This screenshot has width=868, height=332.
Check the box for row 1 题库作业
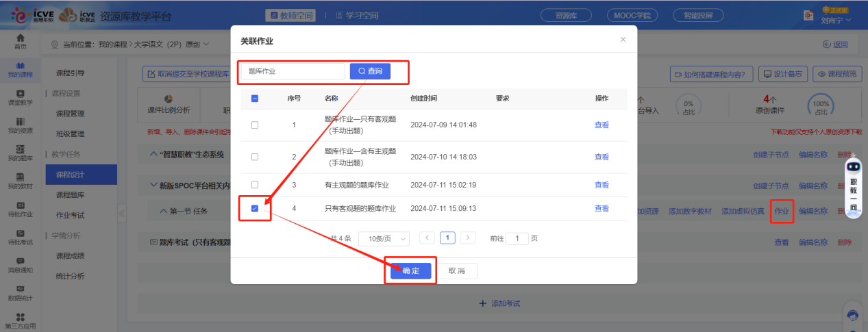[x=255, y=125]
